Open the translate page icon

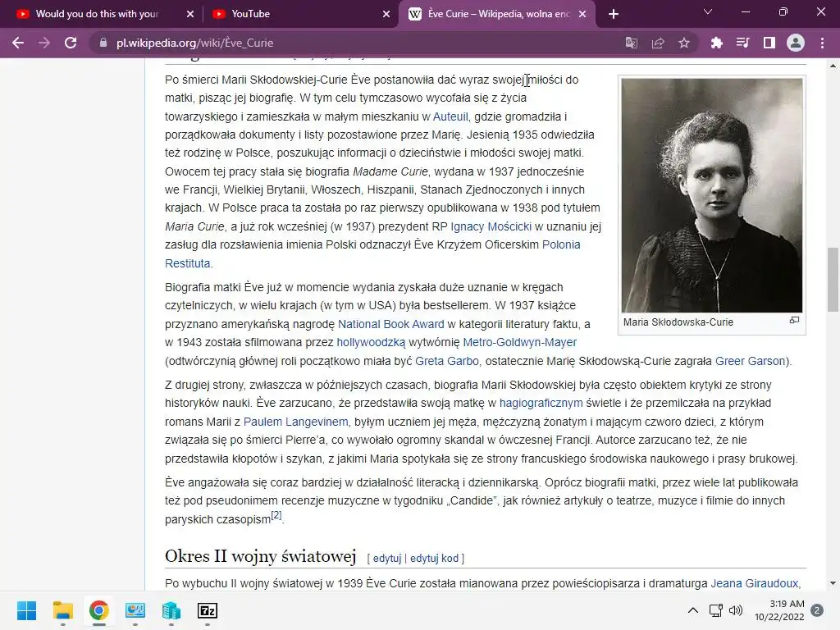[632, 43]
